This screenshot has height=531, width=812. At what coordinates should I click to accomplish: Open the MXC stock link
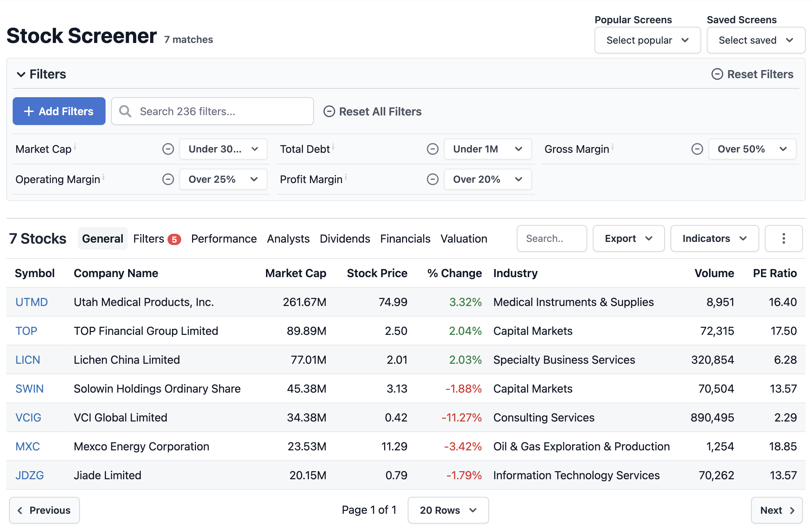pyautogui.click(x=27, y=446)
